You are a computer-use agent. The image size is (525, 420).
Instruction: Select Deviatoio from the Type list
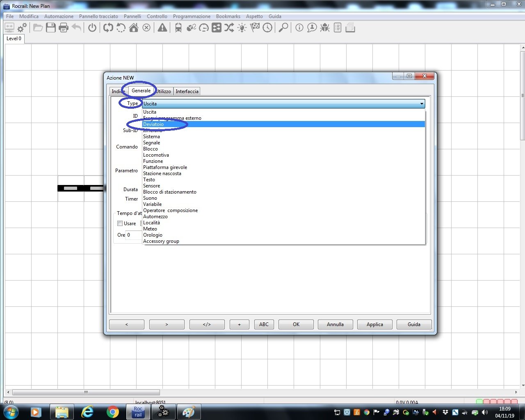point(153,124)
